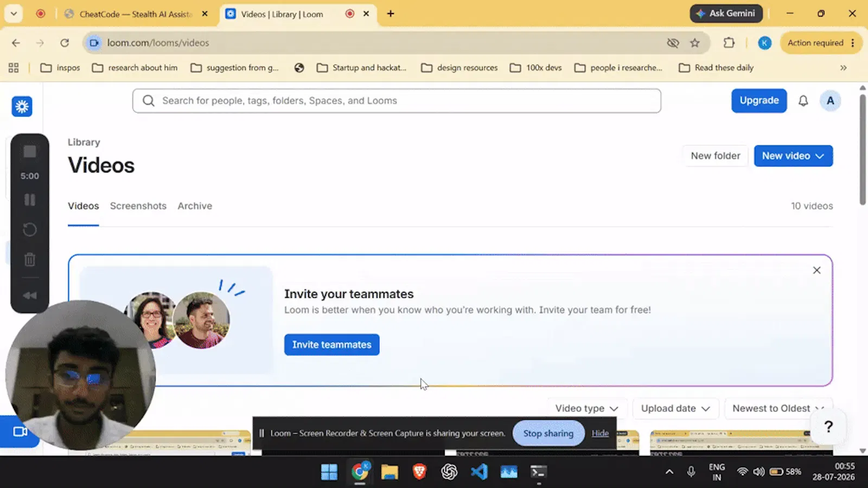This screenshot has height=488, width=868.
Task: Switch to the Archive tab
Action: pyautogui.click(x=195, y=206)
